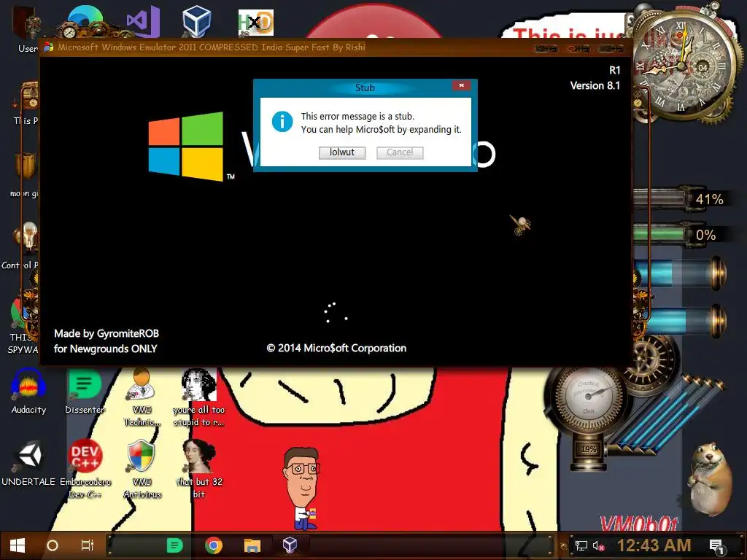Open UNDERTALE Unity desktop icon
The width and height of the screenshot is (747, 560).
coord(28,463)
